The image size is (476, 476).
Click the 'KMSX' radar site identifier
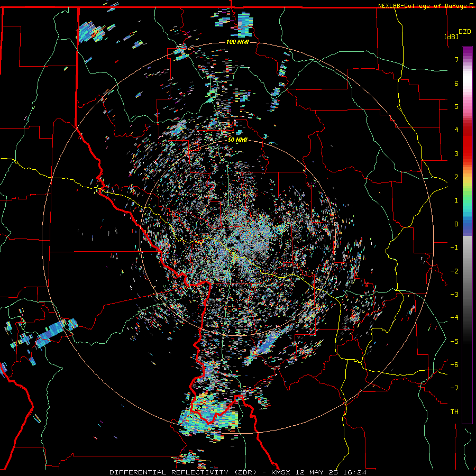point(281,472)
